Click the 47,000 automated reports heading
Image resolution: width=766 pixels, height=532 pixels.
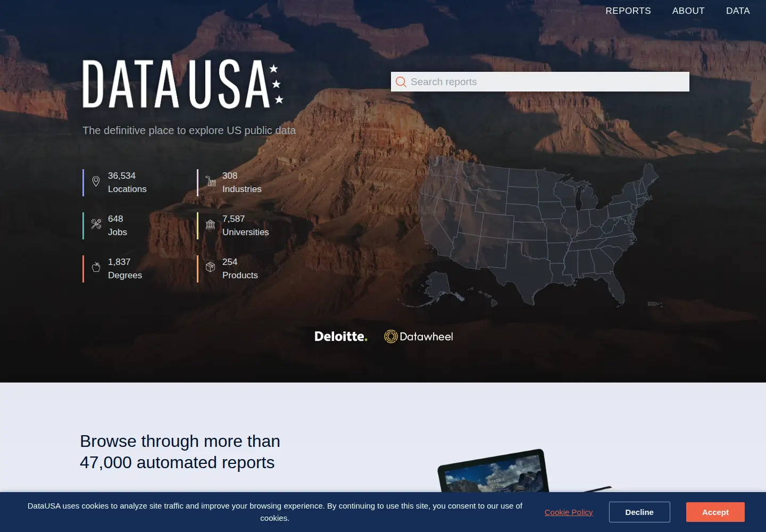click(x=180, y=452)
